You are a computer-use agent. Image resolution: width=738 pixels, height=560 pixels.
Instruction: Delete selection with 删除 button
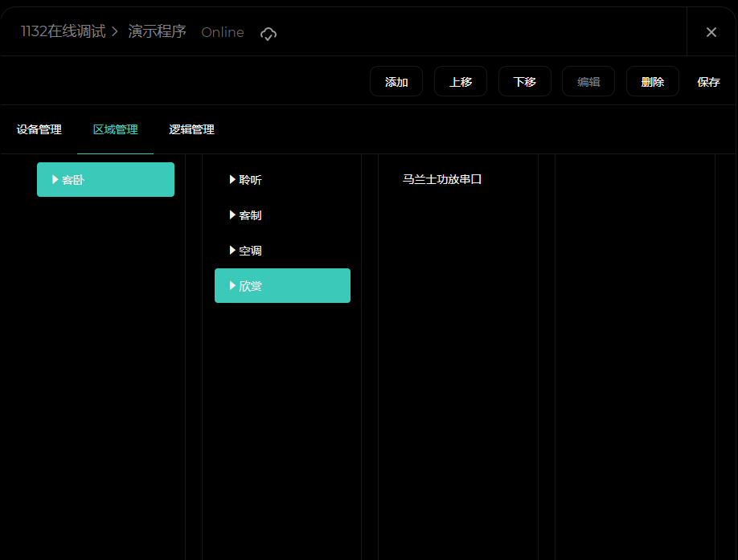652,81
